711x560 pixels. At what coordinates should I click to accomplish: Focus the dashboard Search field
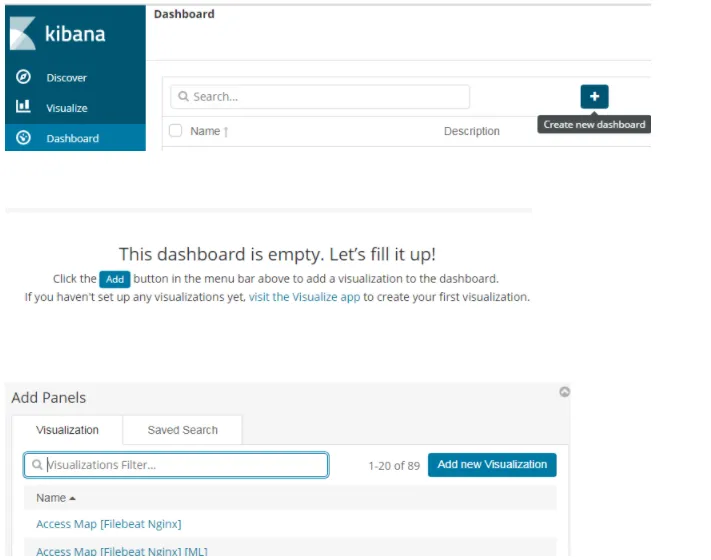(x=325, y=97)
